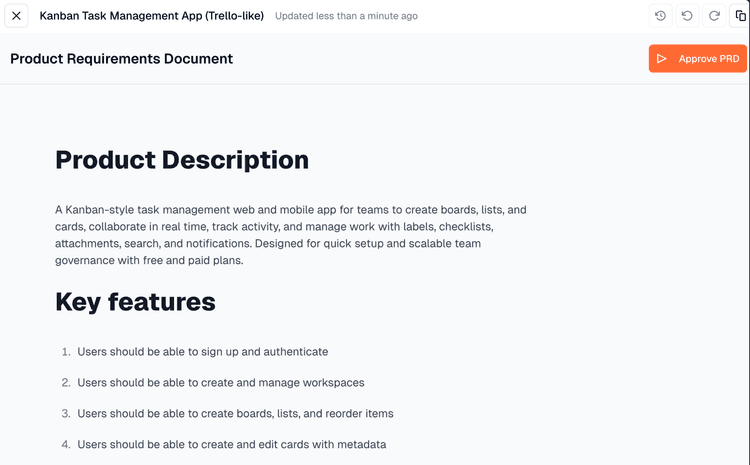Click list number 1 in Key features

tap(65, 352)
